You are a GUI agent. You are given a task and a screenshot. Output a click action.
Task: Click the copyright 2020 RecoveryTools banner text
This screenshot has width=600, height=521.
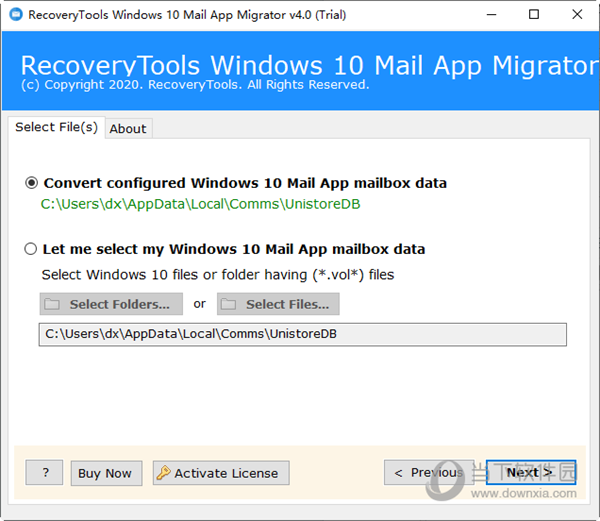click(195, 85)
